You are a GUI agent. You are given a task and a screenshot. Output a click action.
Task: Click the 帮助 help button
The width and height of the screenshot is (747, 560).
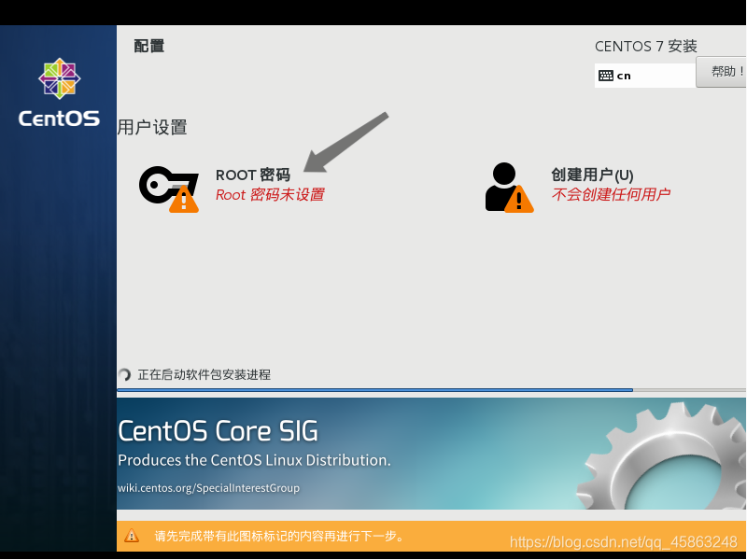pos(721,72)
